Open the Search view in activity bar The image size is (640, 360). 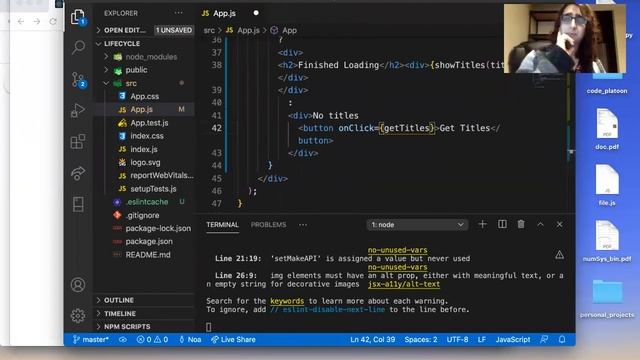[78, 47]
